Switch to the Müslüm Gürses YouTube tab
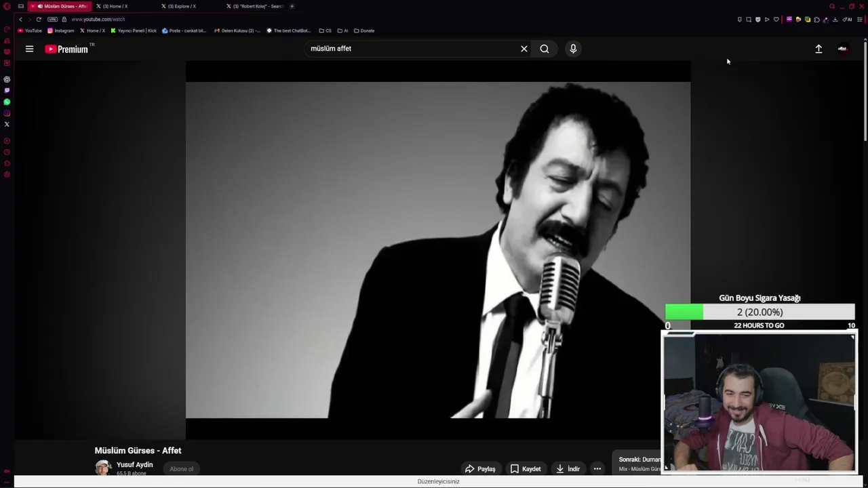Screen dimensions: 868x488 (59, 6)
